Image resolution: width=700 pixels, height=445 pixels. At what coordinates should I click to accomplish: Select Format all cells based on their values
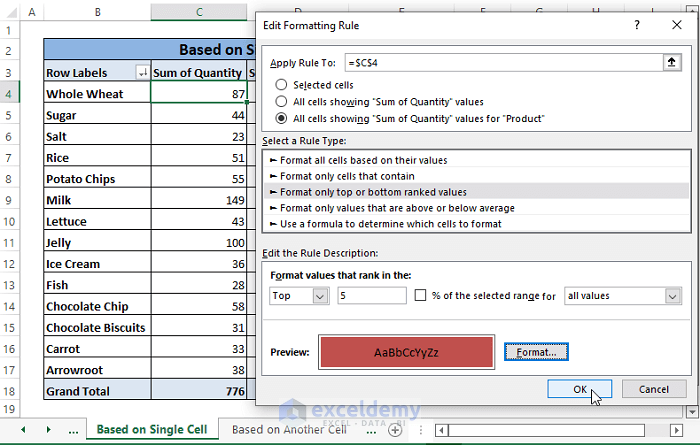click(476, 160)
